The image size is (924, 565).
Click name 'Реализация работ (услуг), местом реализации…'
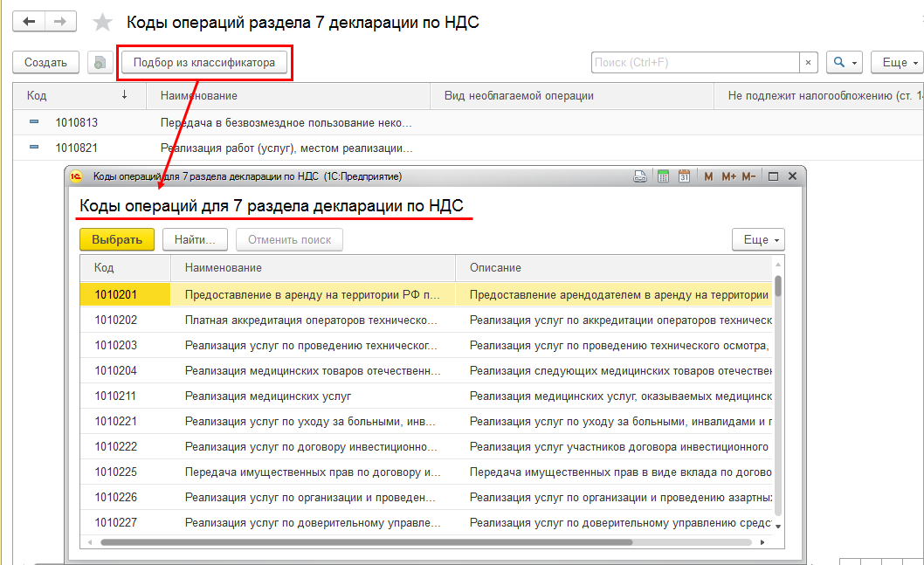point(286,148)
